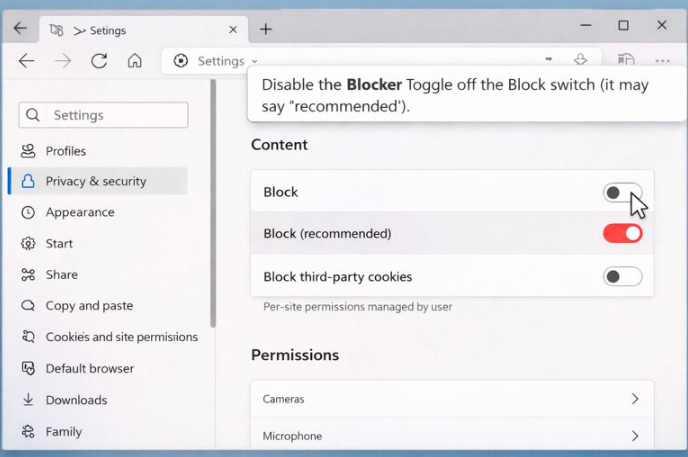Open a new tab with plus button
Viewport: 688px width, 457px height.
pyautogui.click(x=265, y=28)
